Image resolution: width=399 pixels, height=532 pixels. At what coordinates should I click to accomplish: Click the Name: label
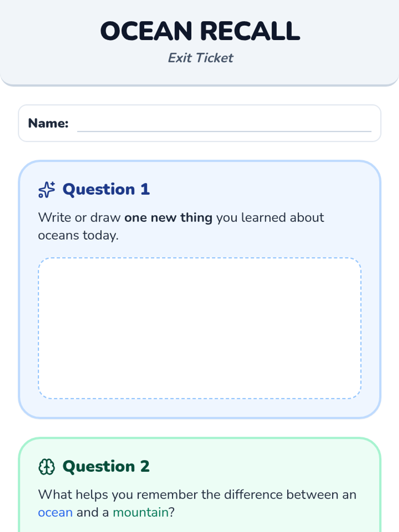coord(48,123)
